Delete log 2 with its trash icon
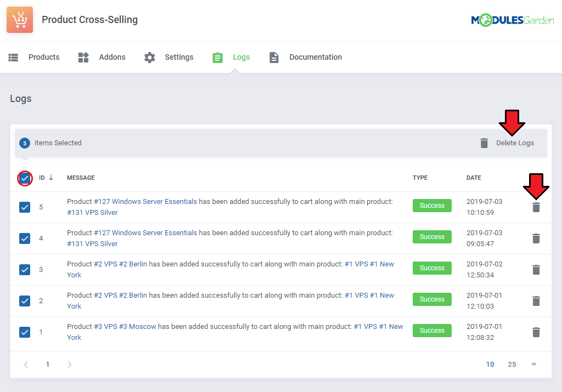562x392 pixels. (536, 300)
